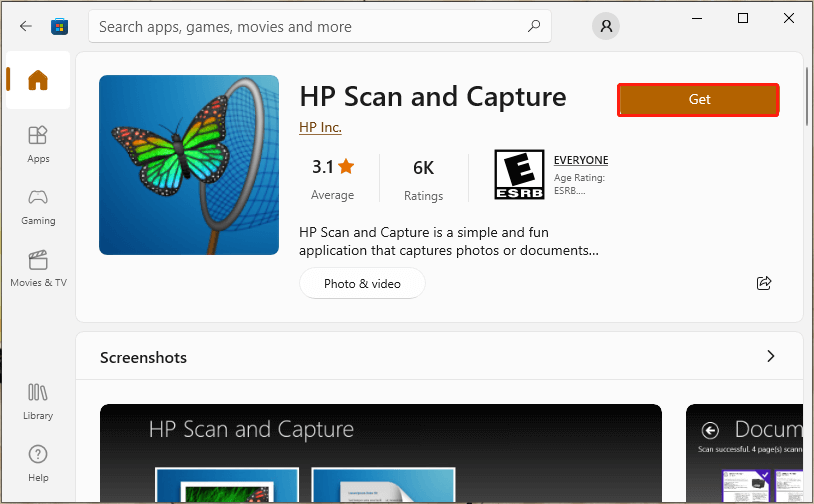Focus the search apps and games field

[320, 26]
